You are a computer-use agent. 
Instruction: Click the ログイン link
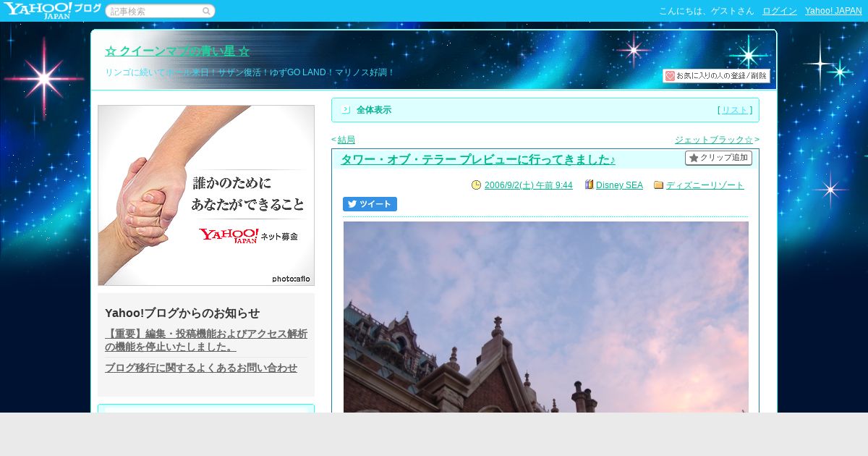click(780, 11)
